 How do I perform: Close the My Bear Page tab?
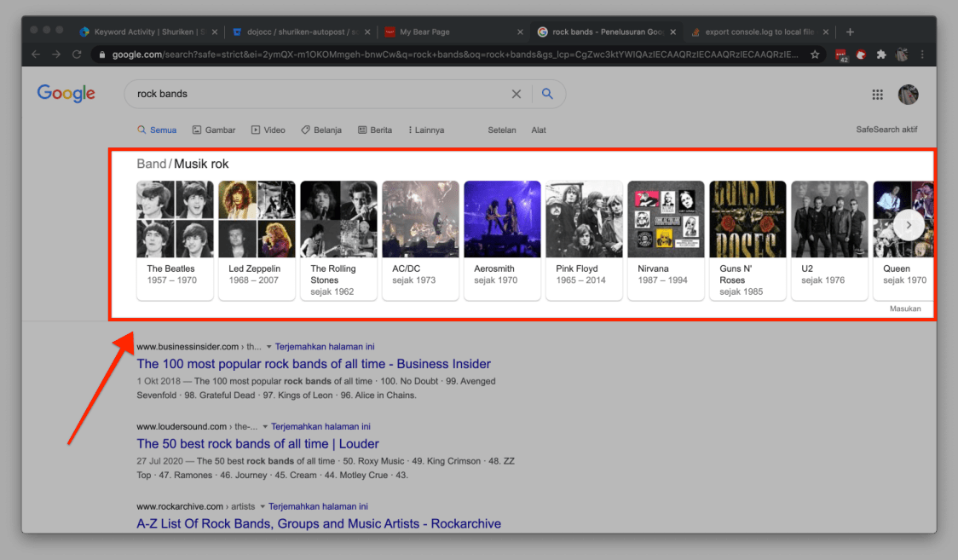[x=520, y=32]
